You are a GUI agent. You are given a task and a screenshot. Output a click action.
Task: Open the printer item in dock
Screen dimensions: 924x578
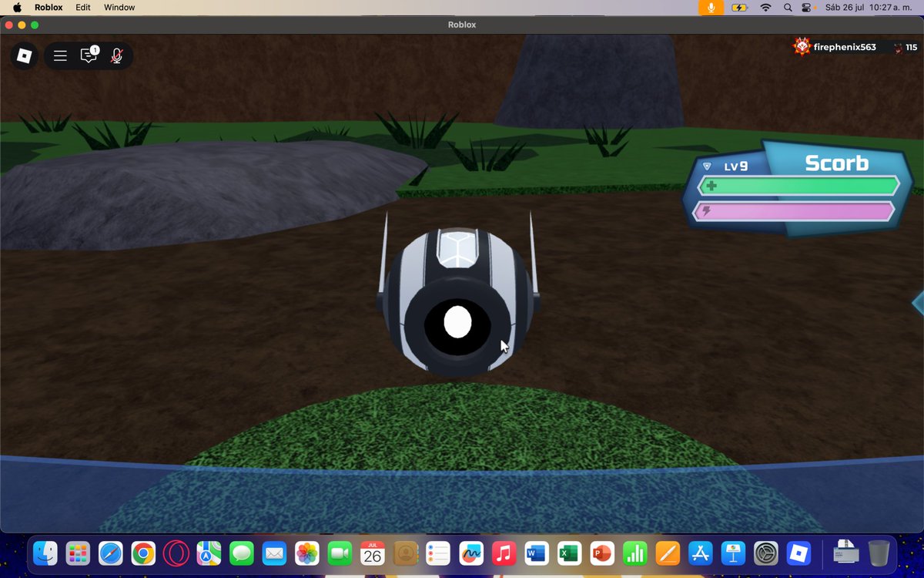click(845, 553)
